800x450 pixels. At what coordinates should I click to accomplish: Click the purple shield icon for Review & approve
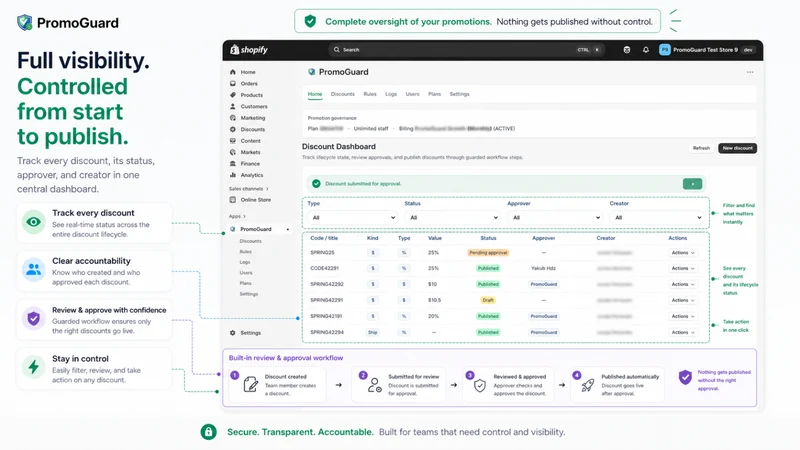(x=34, y=318)
